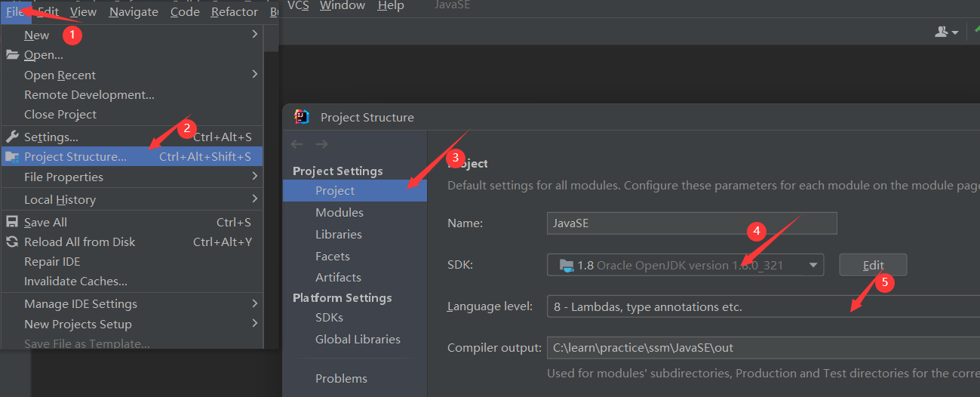This screenshot has height=397, width=980.
Task: Click the back arrow in Project Structure
Action: pos(297,144)
